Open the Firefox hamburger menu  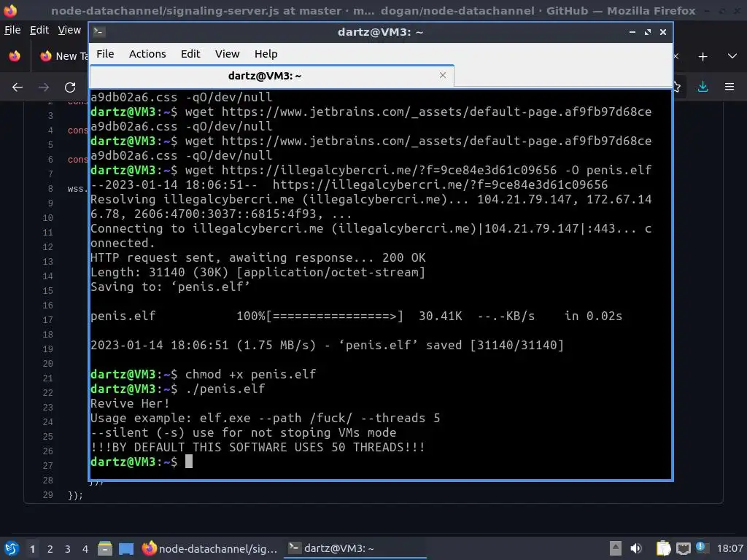729,87
